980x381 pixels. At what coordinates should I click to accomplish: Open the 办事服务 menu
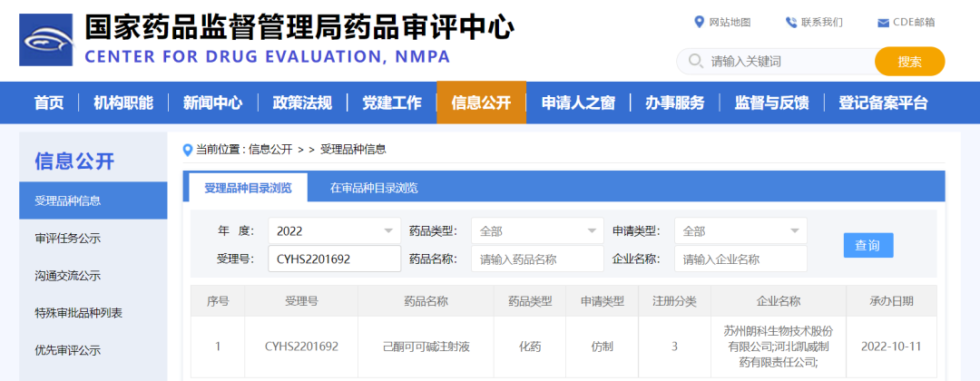pos(675,103)
